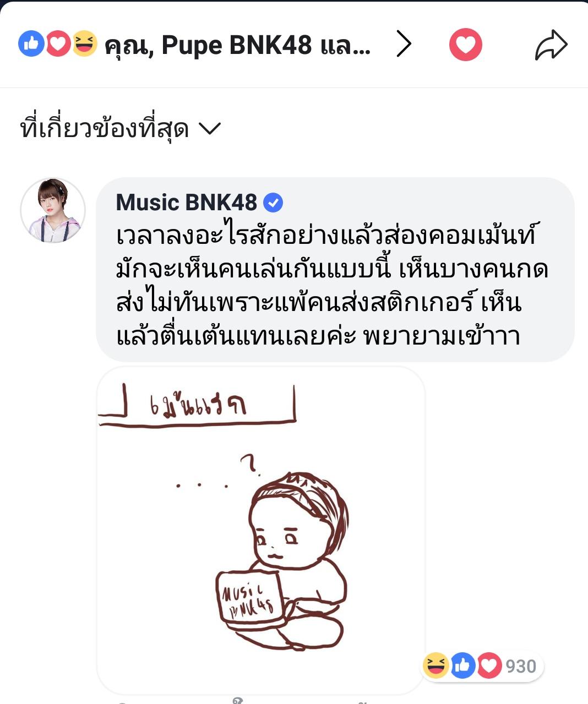The image size is (588, 704).
Task: Tap the Love reaction icon in the top summary
Action: (58, 44)
